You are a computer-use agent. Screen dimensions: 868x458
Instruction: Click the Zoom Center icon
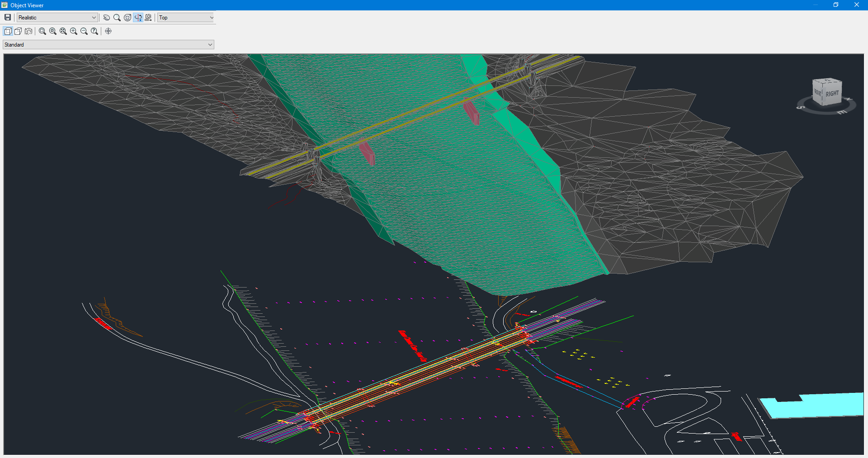(x=53, y=31)
